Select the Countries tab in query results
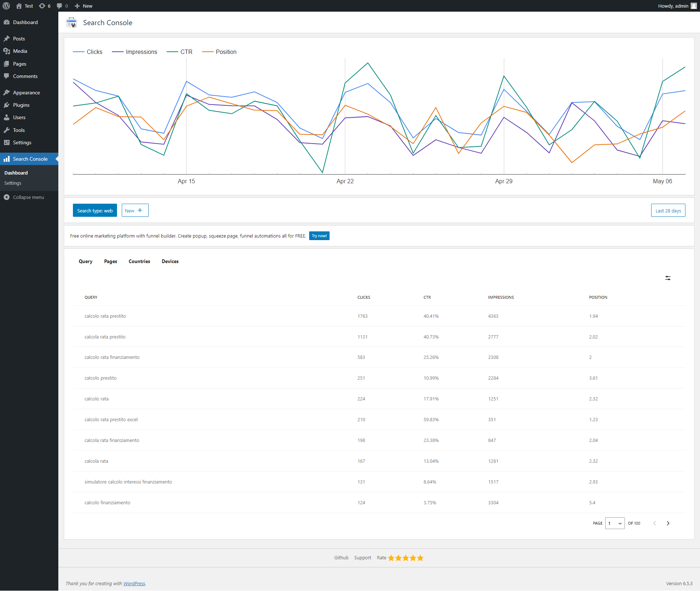The height and width of the screenshot is (591, 700). [140, 262]
